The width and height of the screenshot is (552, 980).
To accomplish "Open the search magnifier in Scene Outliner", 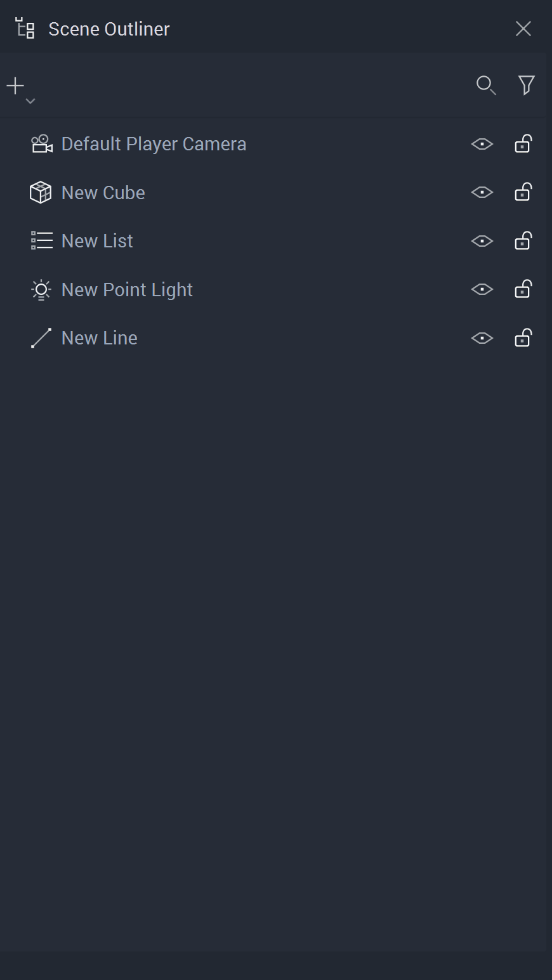I will pos(486,85).
